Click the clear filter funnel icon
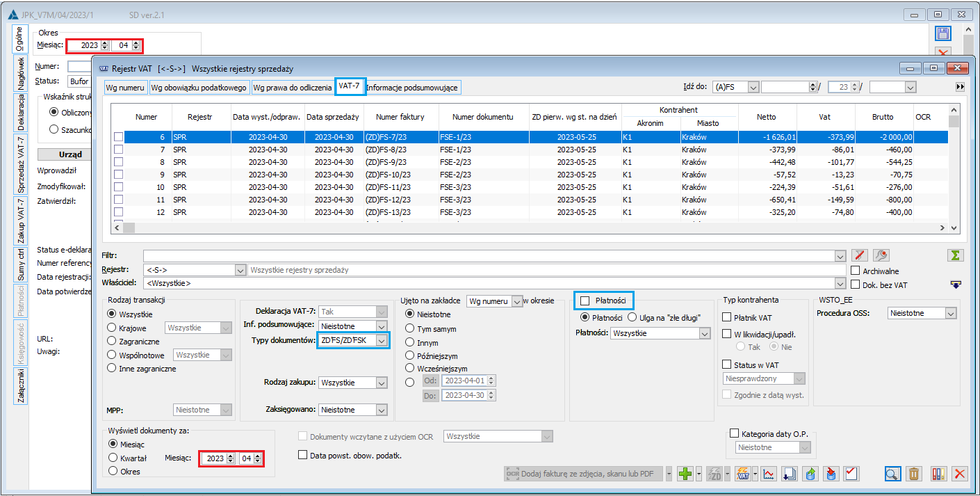This screenshot has height=496, width=980. click(x=860, y=255)
